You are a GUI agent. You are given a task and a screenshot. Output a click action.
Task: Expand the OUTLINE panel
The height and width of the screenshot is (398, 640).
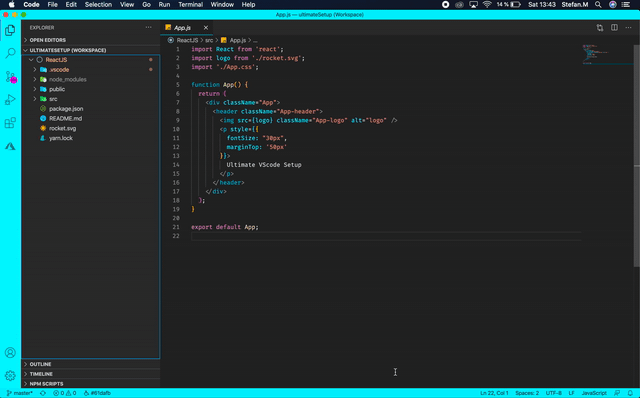pos(40,364)
